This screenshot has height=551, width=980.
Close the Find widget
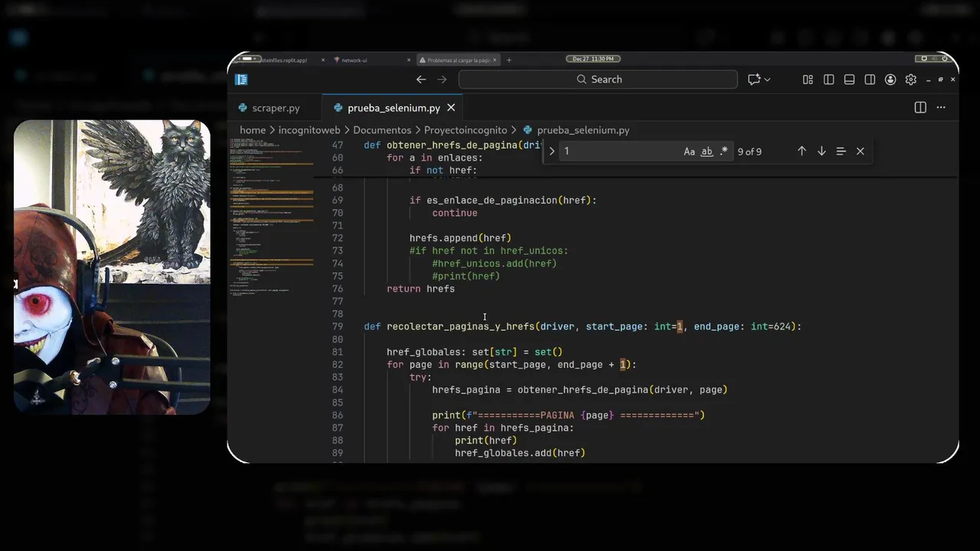(x=861, y=152)
